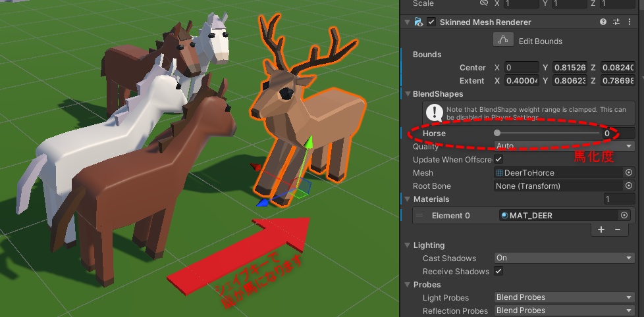Click the Cast Shadows label
Screen dimensions: 644x317
(x=449, y=258)
